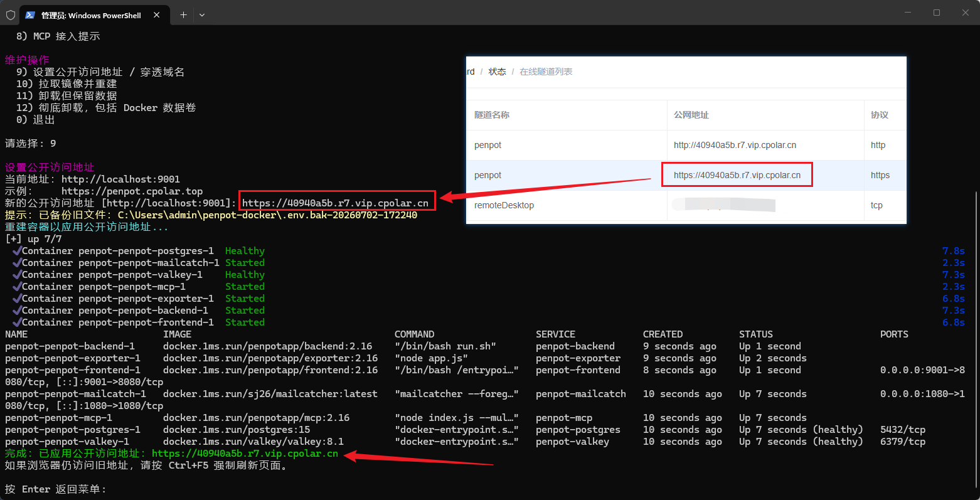Click the STATUS column header in docker output
This screenshot has height=500, width=980.
756,334
